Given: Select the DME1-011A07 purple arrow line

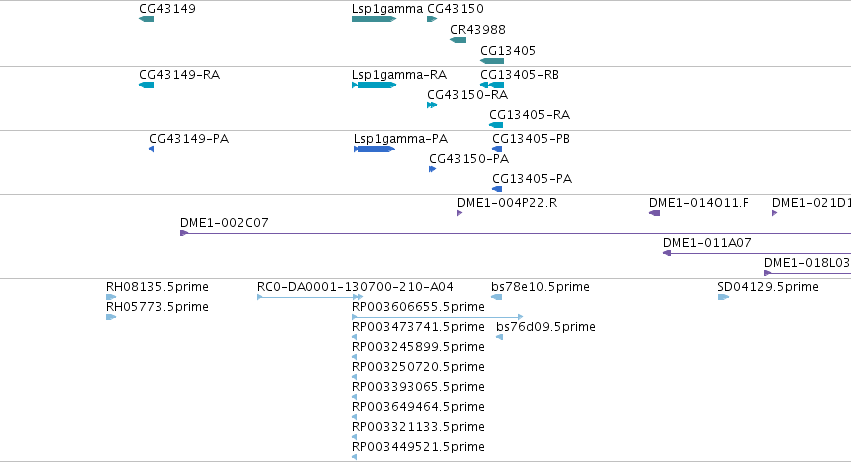Looking at the screenshot, I should (757, 253).
